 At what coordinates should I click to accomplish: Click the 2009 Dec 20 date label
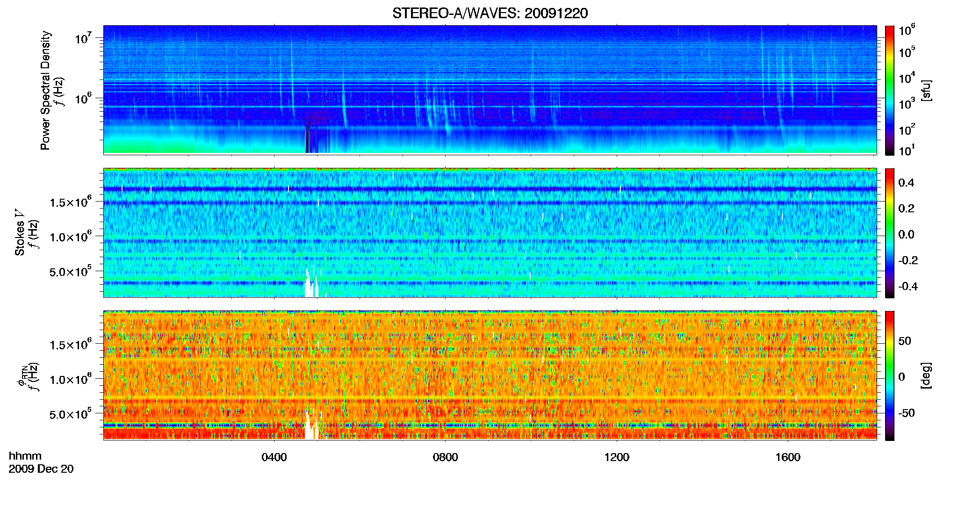coord(41,469)
